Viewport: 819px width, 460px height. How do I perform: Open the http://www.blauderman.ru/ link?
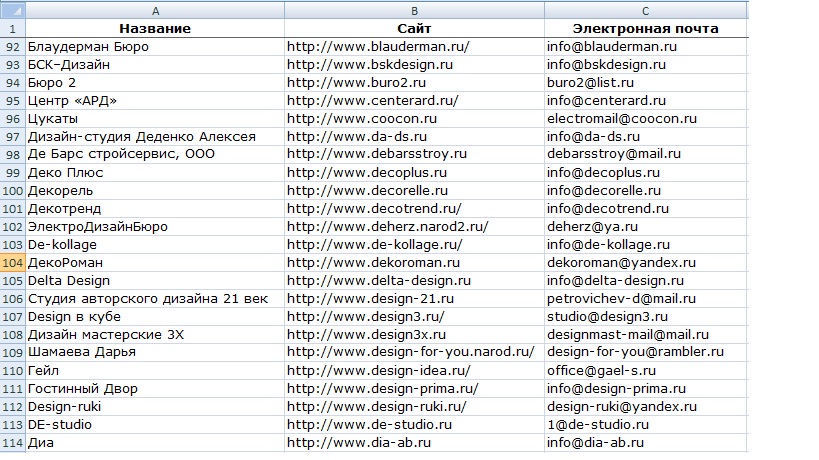[378, 46]
